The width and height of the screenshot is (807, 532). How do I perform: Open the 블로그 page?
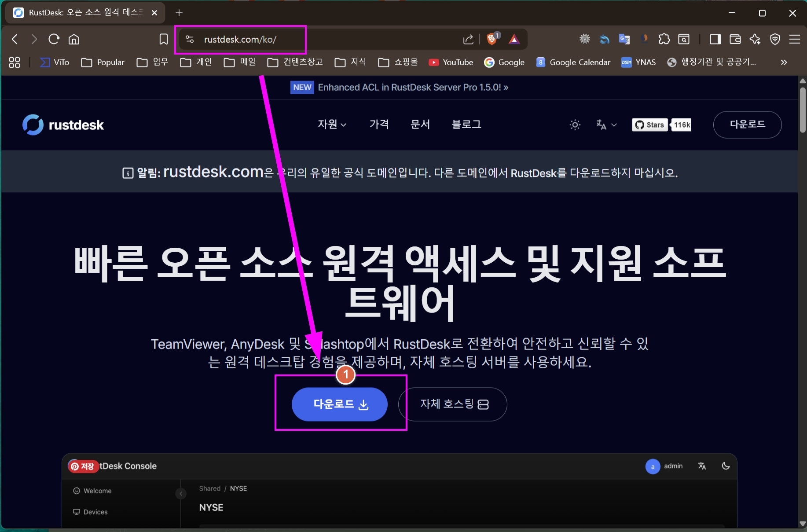tap(466, 125)
